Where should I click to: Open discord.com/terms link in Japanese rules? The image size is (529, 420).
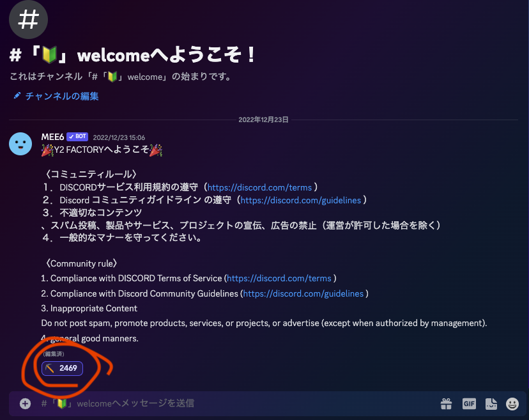(259, 187)
